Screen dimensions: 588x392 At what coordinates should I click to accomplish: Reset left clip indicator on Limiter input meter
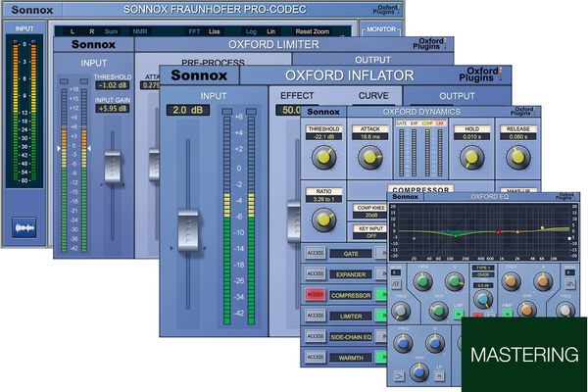coord(64,81)
